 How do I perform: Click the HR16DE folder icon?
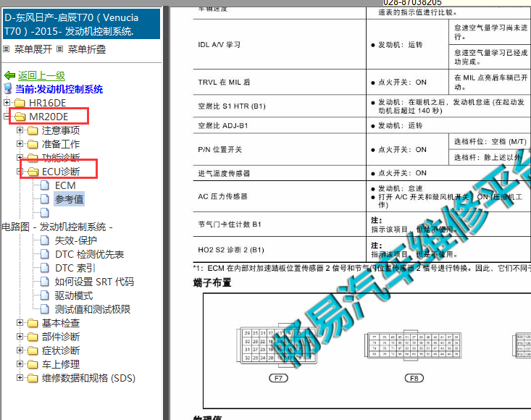coord(20,103)
